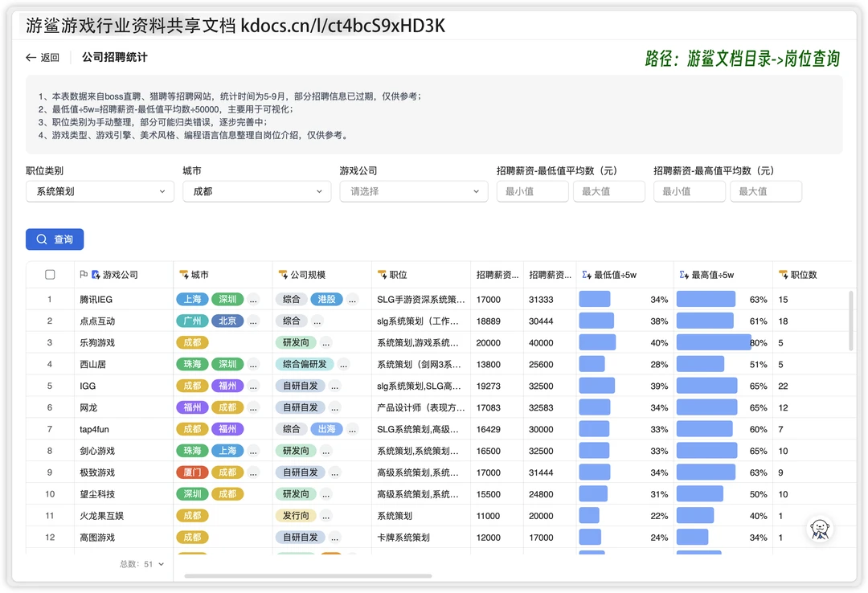Click the filter icon on 游戏公司 column header

coord(93,274)
